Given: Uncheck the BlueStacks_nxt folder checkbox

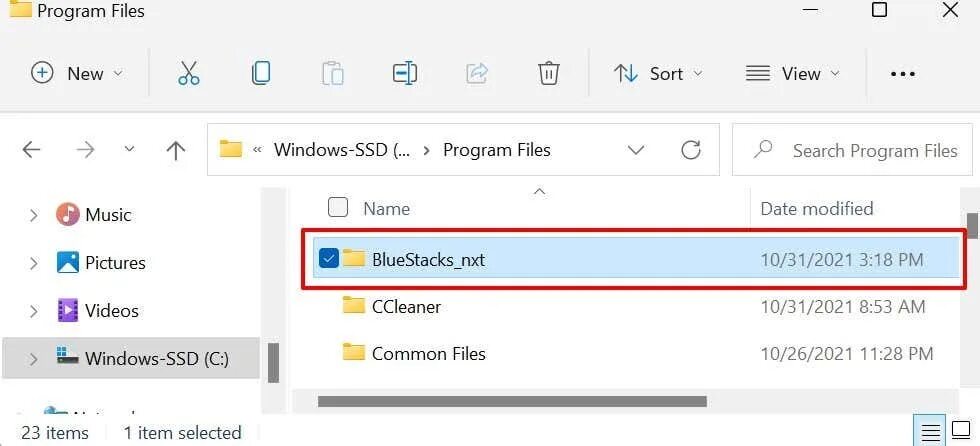Looking at the screenshot, I should 328,259.
